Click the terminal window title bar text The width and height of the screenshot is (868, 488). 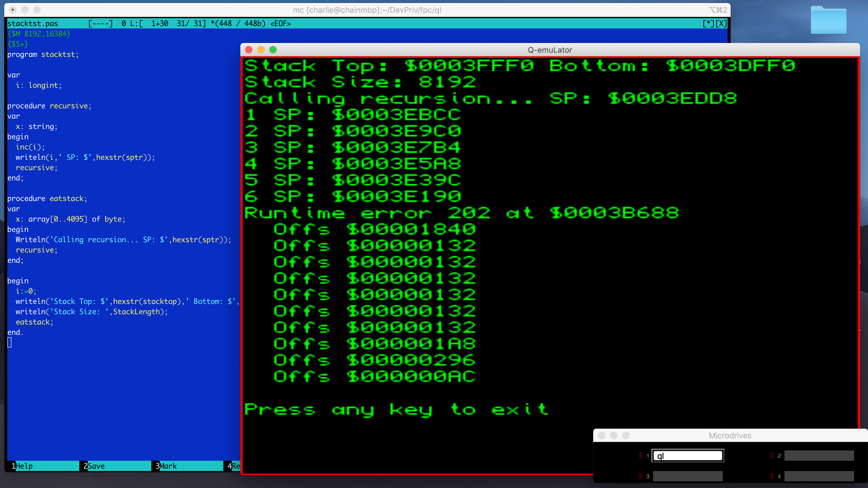click(367, 10)
